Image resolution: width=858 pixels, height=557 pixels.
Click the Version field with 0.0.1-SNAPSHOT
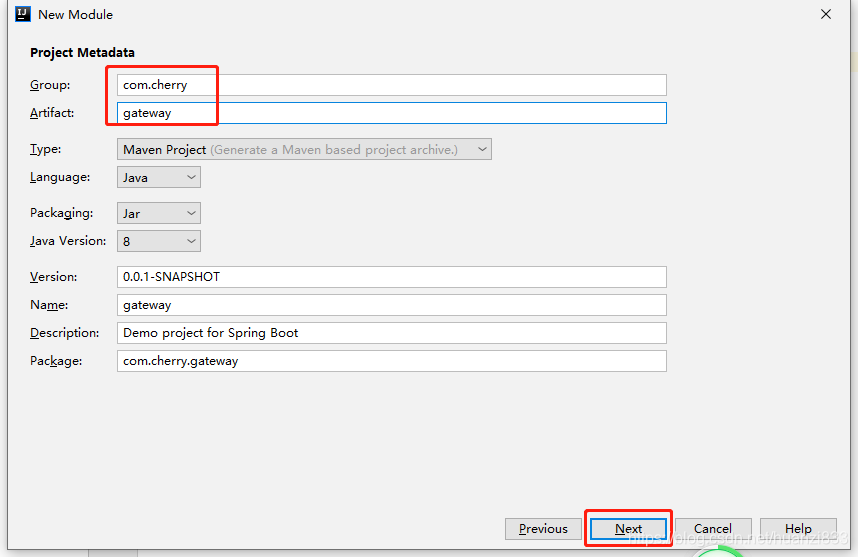(x=391, y=277)
